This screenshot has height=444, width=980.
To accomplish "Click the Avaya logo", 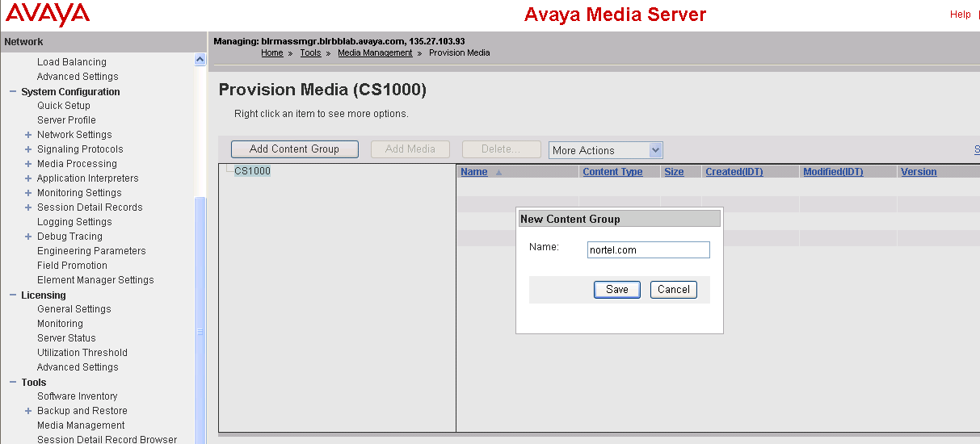I will click(x=48, y=14).
